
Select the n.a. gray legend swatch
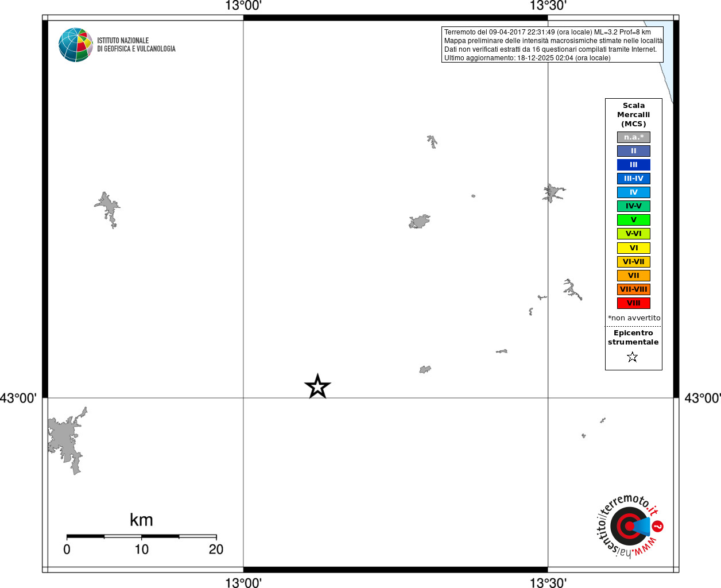coord(634,137)
